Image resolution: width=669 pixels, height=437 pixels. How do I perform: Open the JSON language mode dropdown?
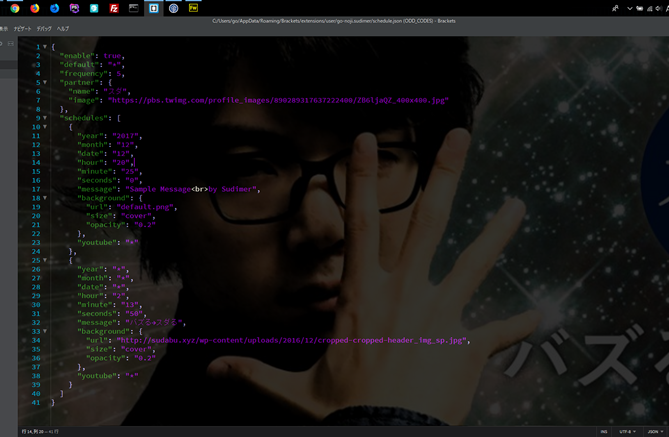point(653,431)
